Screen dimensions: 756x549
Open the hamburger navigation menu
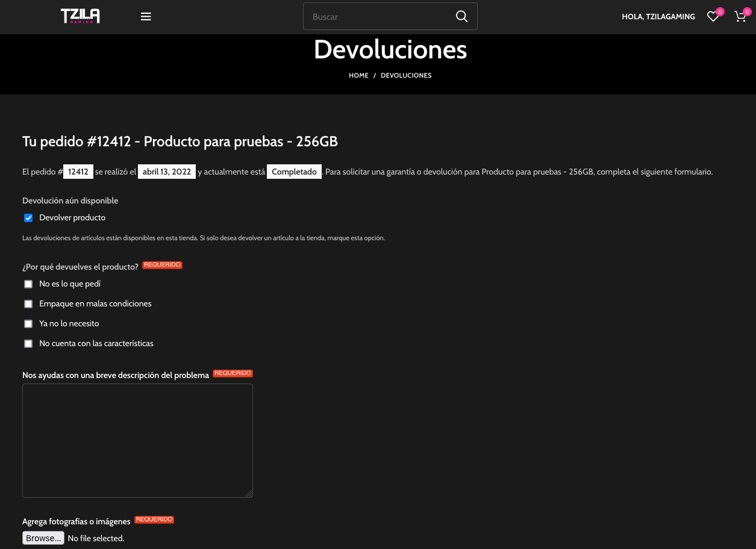click(146, 17)
